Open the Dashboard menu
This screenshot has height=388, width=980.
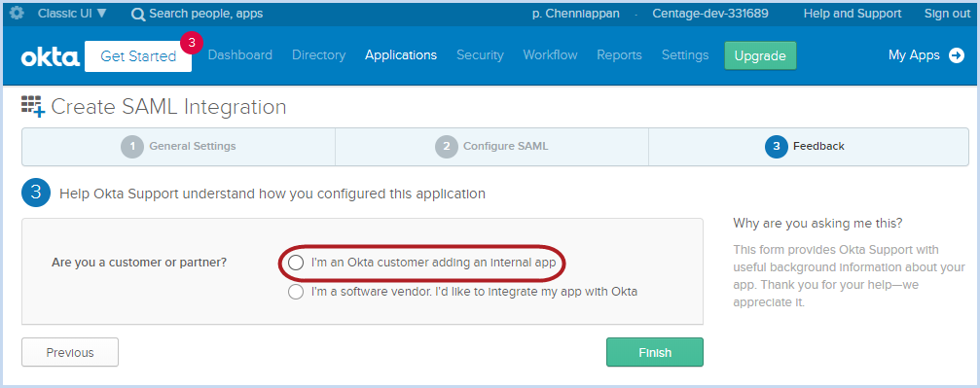pos(240,55)
